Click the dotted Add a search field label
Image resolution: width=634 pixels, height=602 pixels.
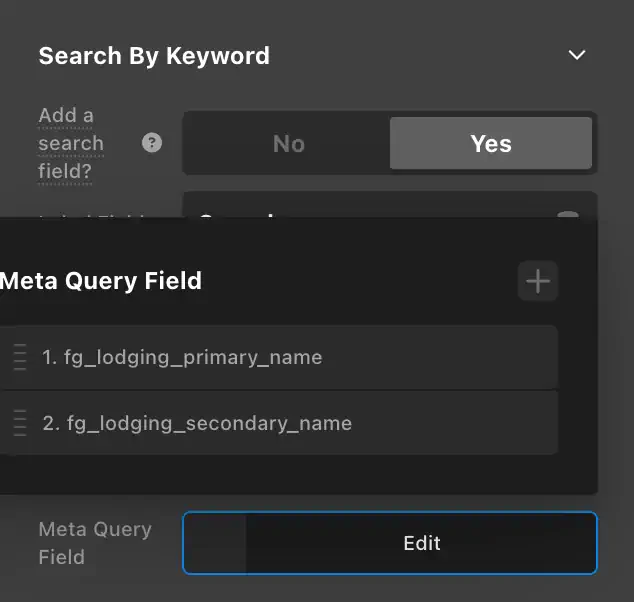coord(71,143)
